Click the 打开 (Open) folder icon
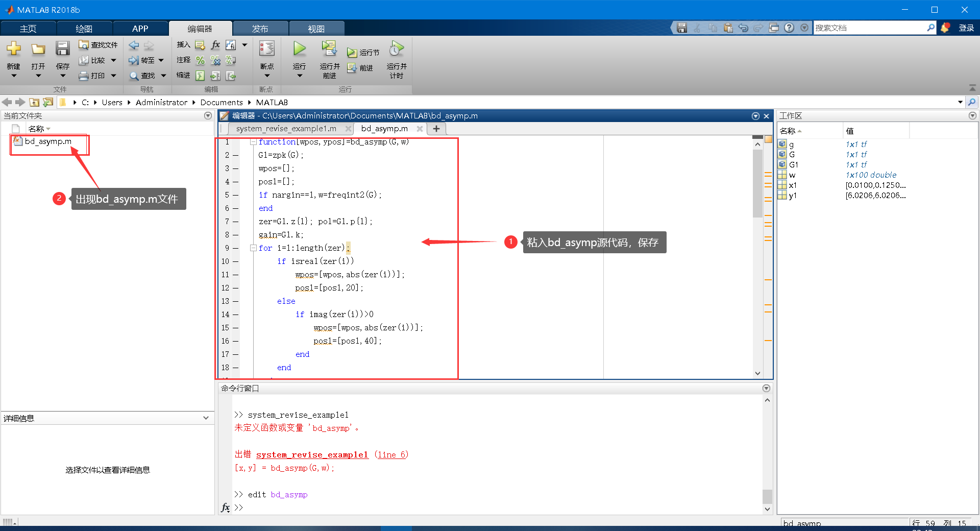 [38, 49]
